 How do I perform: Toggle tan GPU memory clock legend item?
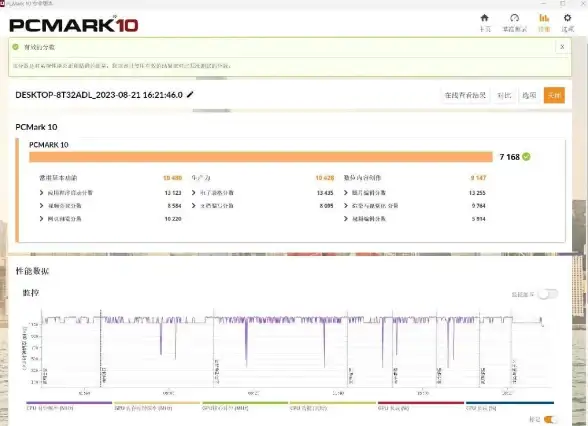(x=157, y=406)
